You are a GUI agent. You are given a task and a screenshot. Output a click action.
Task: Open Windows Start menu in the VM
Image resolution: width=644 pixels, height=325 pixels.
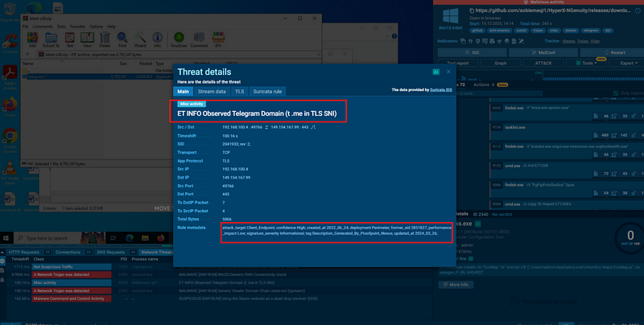tap(6, 238)
